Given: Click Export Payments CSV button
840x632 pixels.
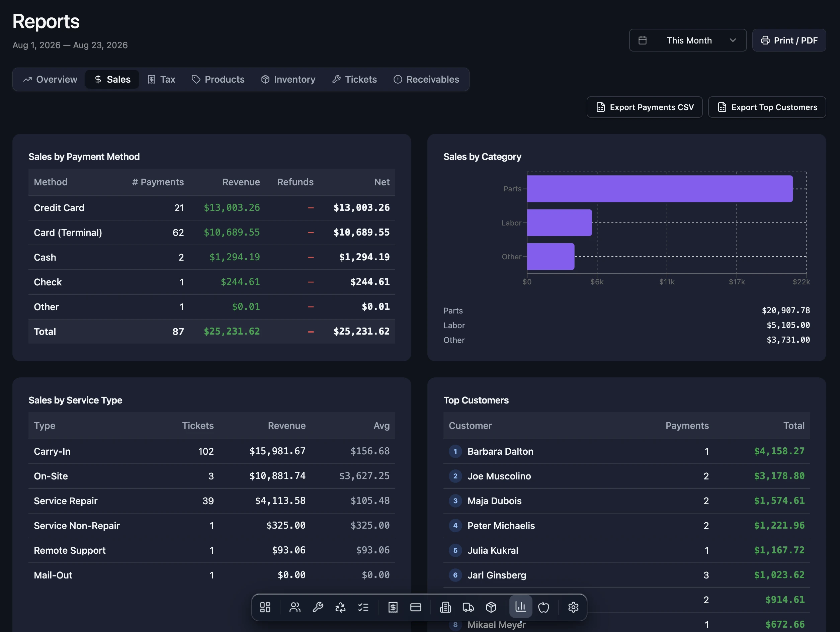Looking at the screenshot, I should tap(645, 107).
